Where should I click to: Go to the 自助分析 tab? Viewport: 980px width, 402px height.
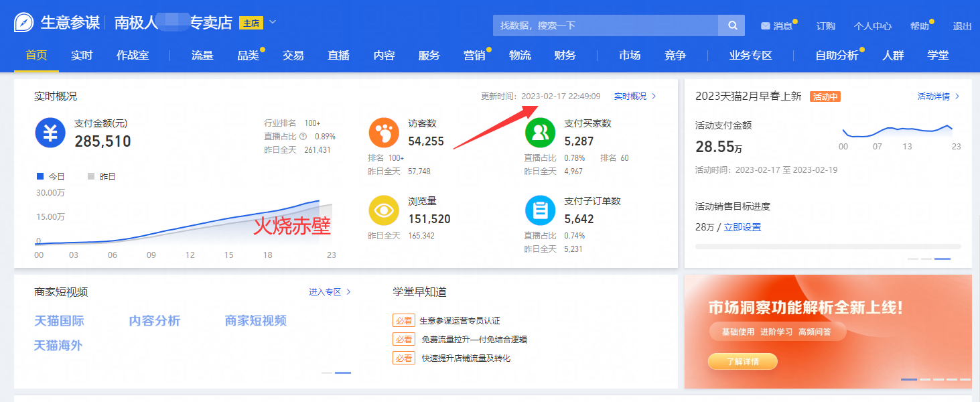pyautogui.click(x=837, y=55)
